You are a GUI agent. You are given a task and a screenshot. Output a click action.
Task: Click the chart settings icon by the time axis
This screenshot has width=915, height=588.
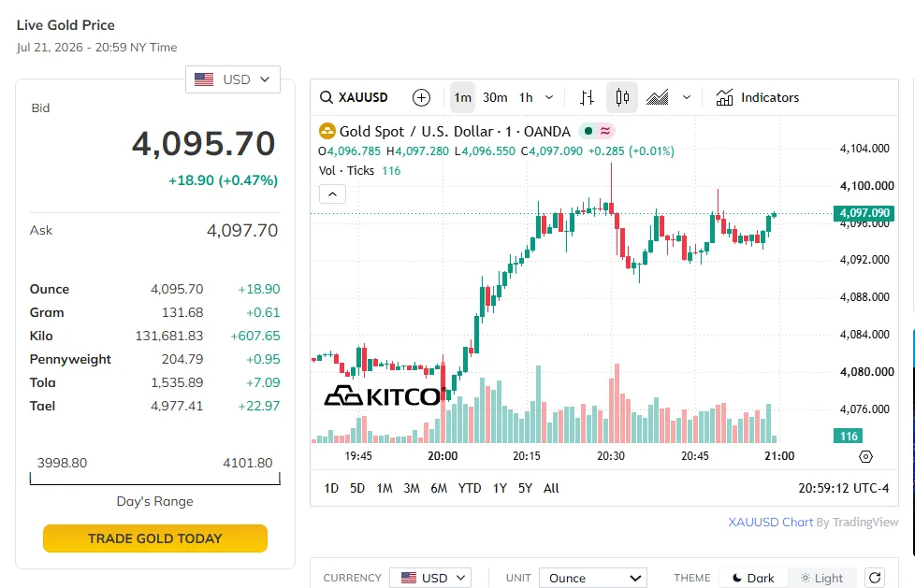click(x=866, y=457)
